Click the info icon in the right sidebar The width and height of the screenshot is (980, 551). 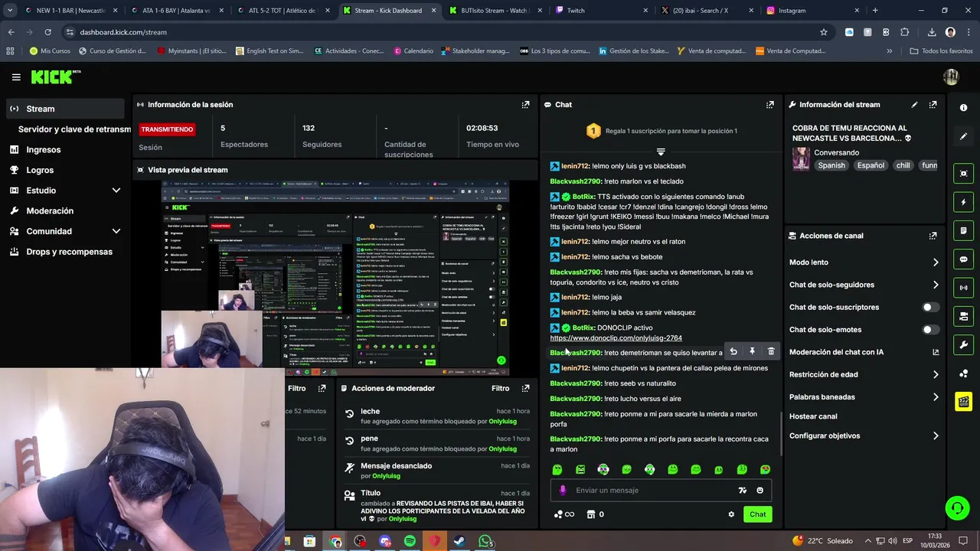click(963, 108)
